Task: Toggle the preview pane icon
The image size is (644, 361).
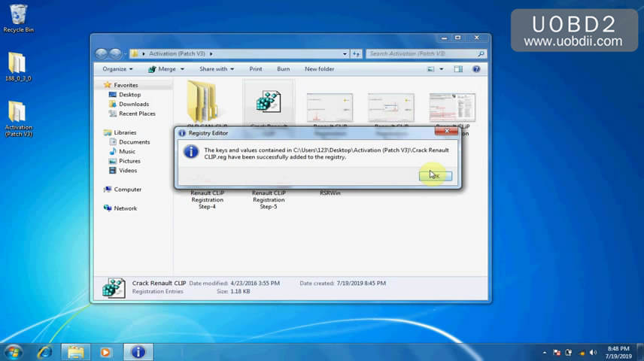Action: (458, 69)
